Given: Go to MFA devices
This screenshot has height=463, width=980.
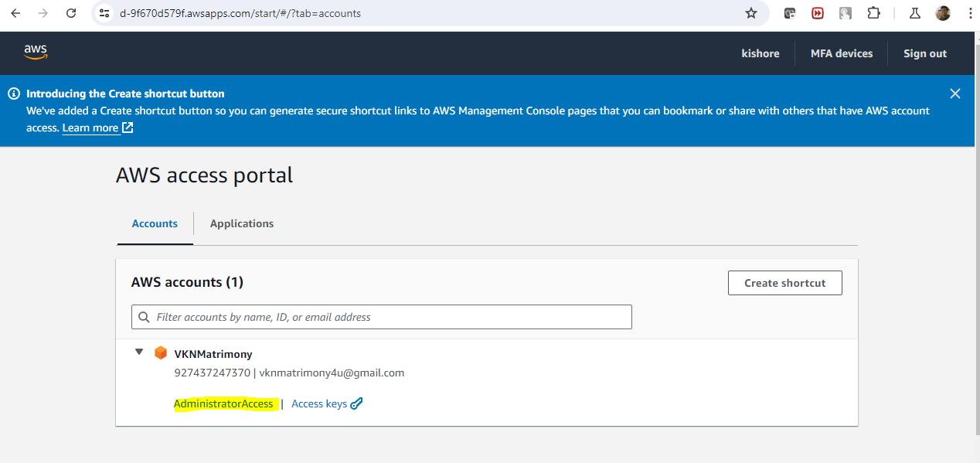Looking at the screenshot, I should point(841,53).
